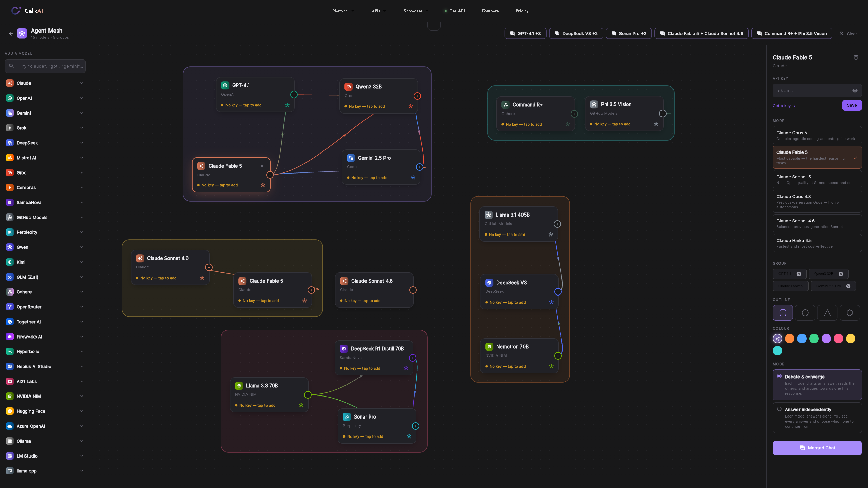Select the Answer independently mode
This screenshot has width=868, height=488.
pyautogui.click(x=817, y=418)
